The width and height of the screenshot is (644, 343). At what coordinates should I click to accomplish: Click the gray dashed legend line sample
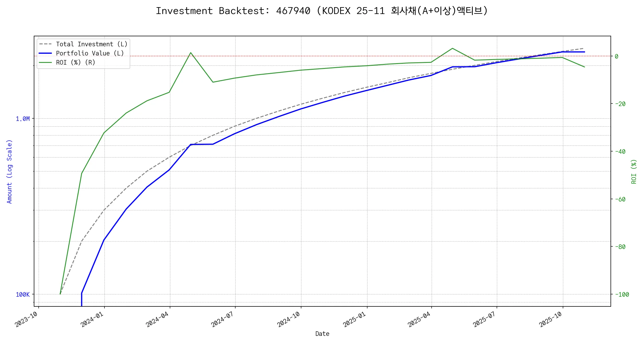[x=45, y=44]
